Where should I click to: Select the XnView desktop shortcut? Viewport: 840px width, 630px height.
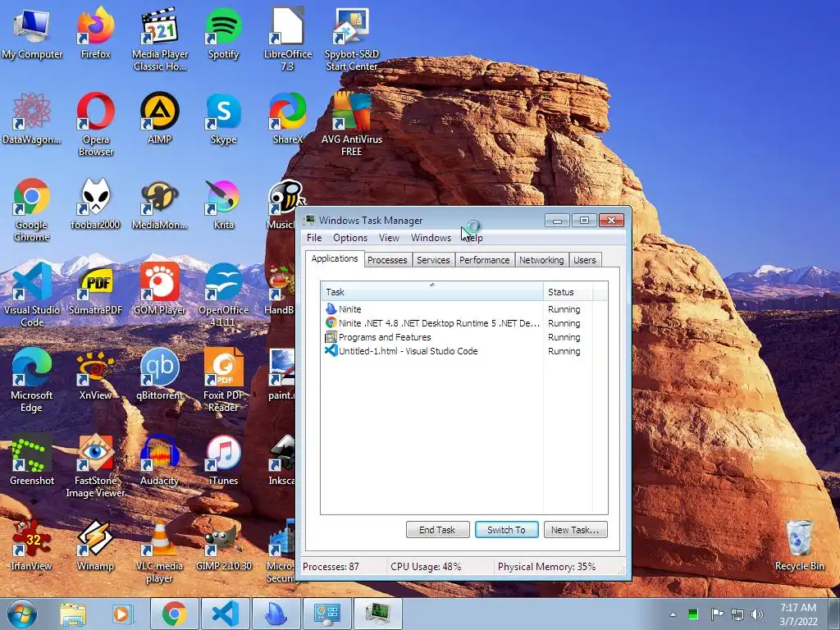click(95, 374)
